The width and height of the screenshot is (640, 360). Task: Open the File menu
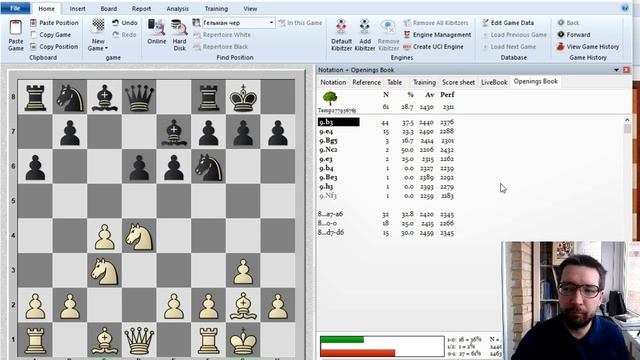coord(15,8)
